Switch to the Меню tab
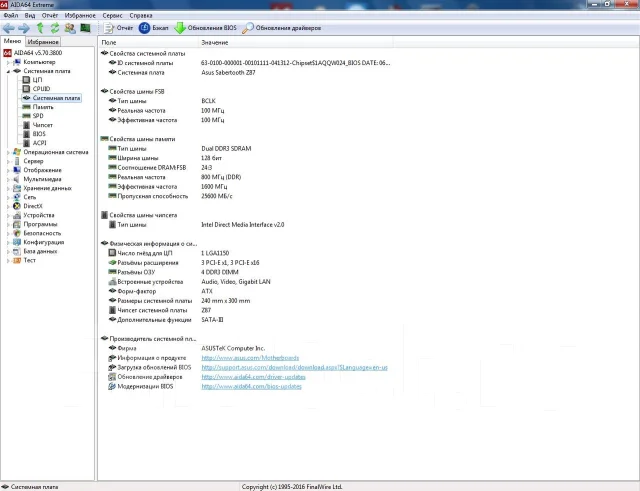 [x=12, y=41]
